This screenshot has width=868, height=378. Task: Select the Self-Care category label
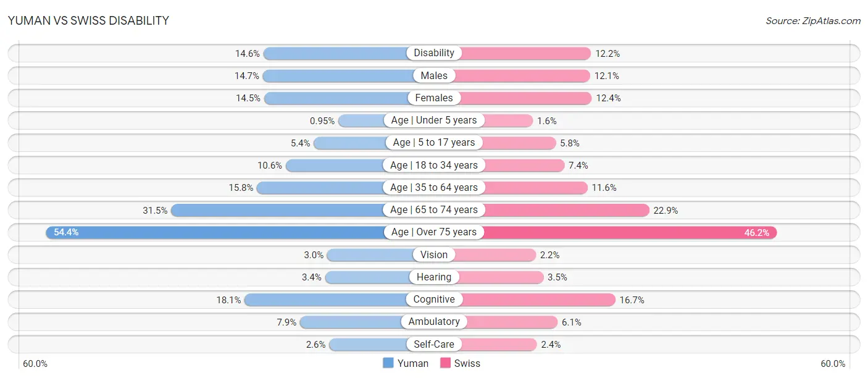[x=434, y=344]
